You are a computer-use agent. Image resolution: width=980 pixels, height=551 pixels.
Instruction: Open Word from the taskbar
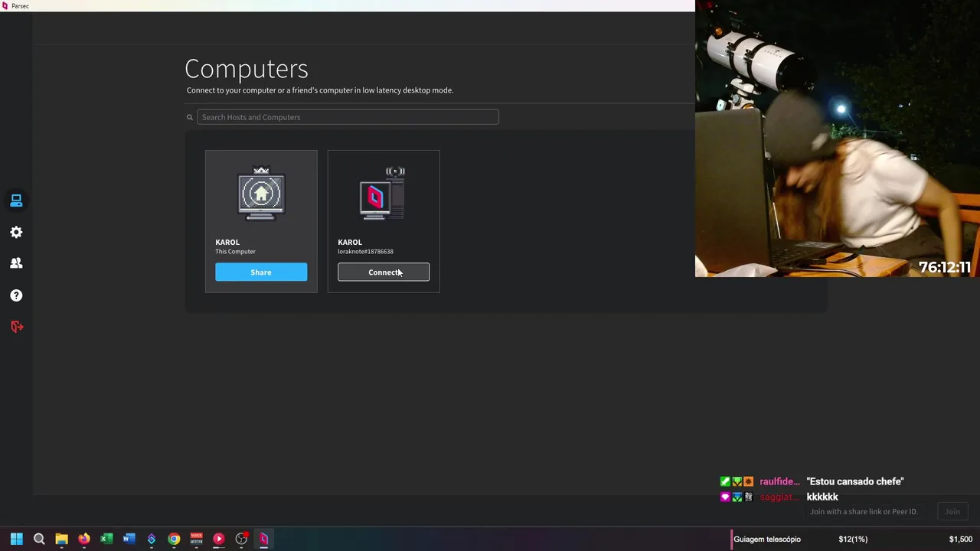129,539
